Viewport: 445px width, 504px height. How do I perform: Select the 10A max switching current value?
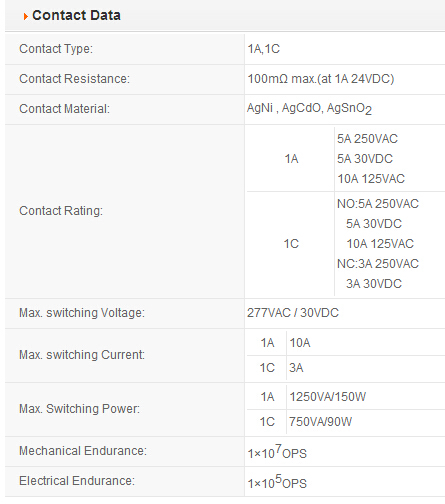coord(300,343)
